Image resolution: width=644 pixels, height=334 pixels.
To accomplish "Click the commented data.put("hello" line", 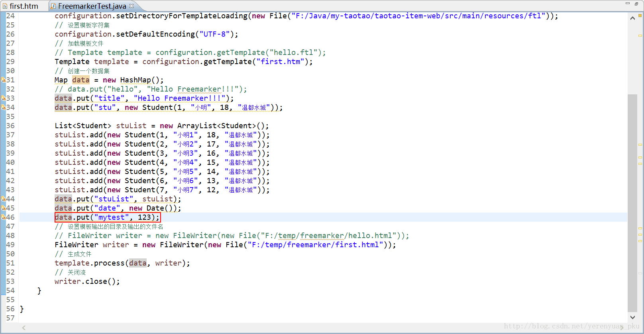I will pos(151,89).
